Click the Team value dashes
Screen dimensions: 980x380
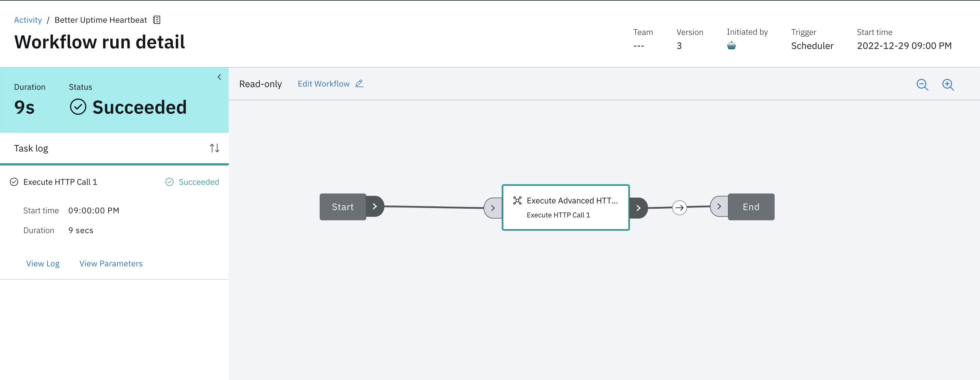point(639,45)
